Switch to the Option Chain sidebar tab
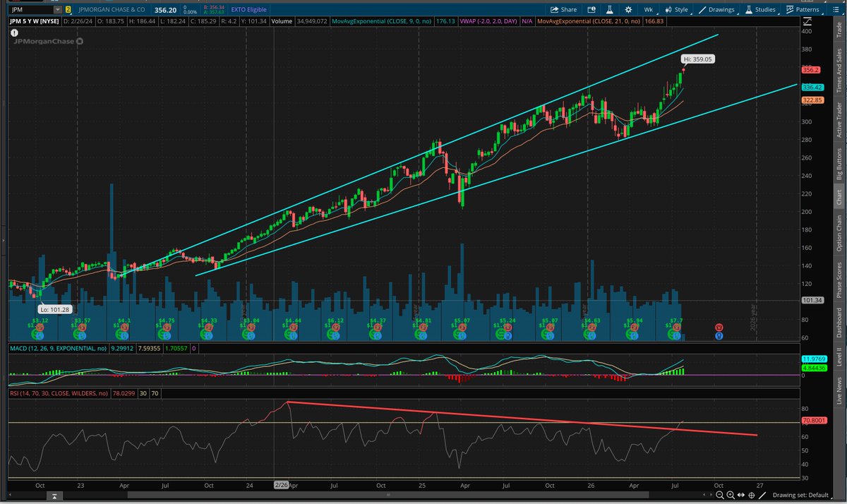Viewport: 847px width, 504px height. click(839, 234)
